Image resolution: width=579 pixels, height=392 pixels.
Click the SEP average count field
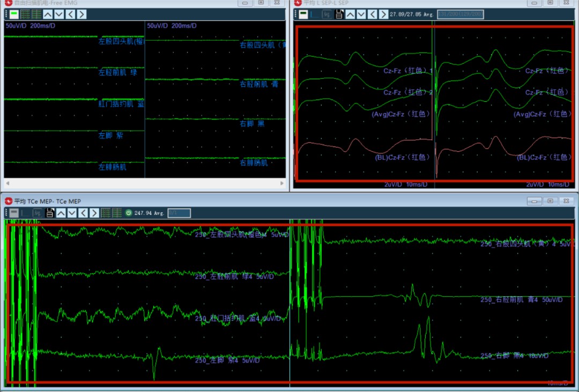click(461, 14)
